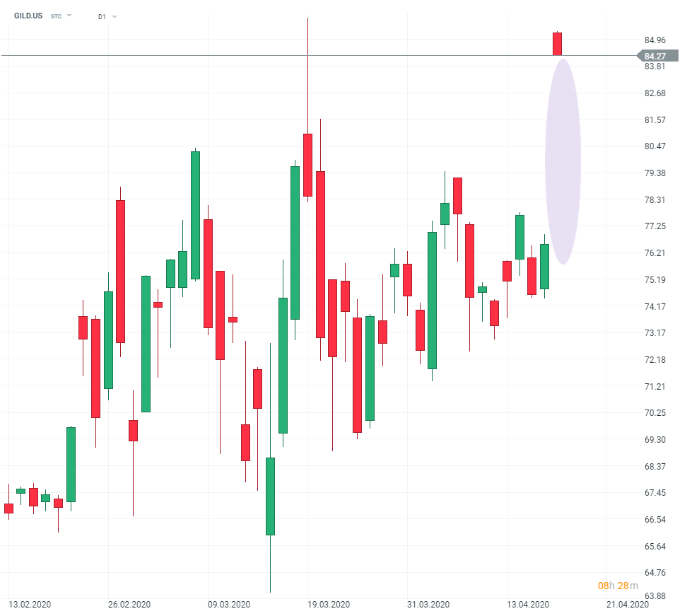The image size is (687, 616).
Task: Click the 21.04.2020 date label
Action: [628, 605]
